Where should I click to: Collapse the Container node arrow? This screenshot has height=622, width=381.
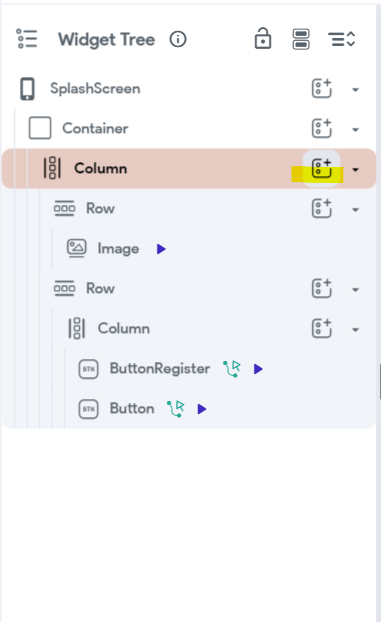coord(355,130)
